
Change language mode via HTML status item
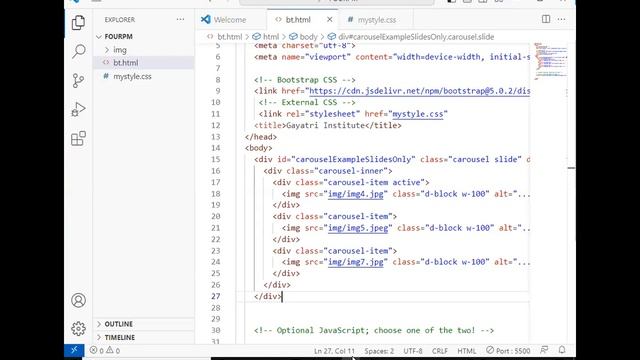click(x=467, y=351)
